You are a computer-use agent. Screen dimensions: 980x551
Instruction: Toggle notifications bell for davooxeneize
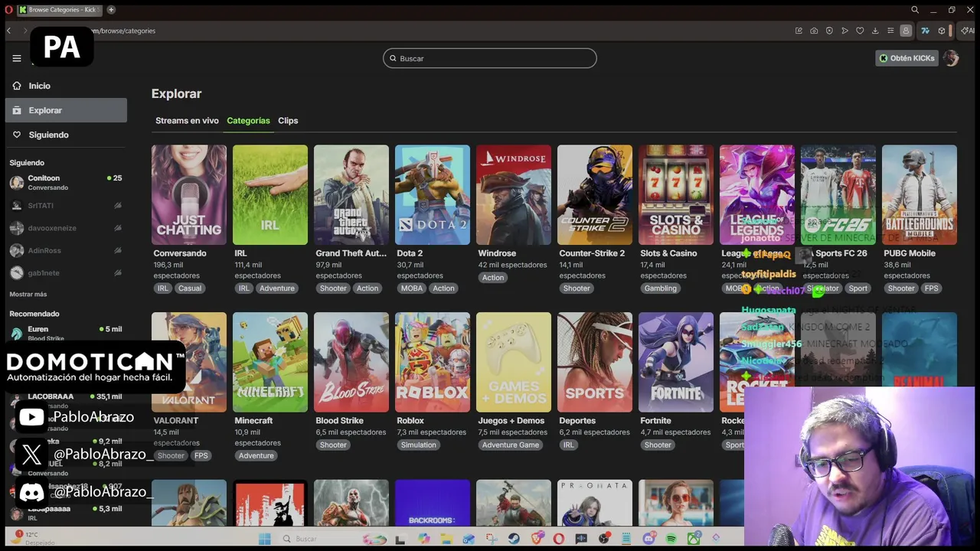coord(118,228)
